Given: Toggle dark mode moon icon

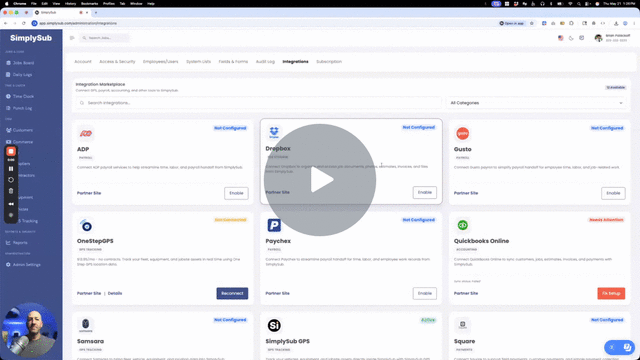Looking at the screenshot, I should click(x=571, y=38).
